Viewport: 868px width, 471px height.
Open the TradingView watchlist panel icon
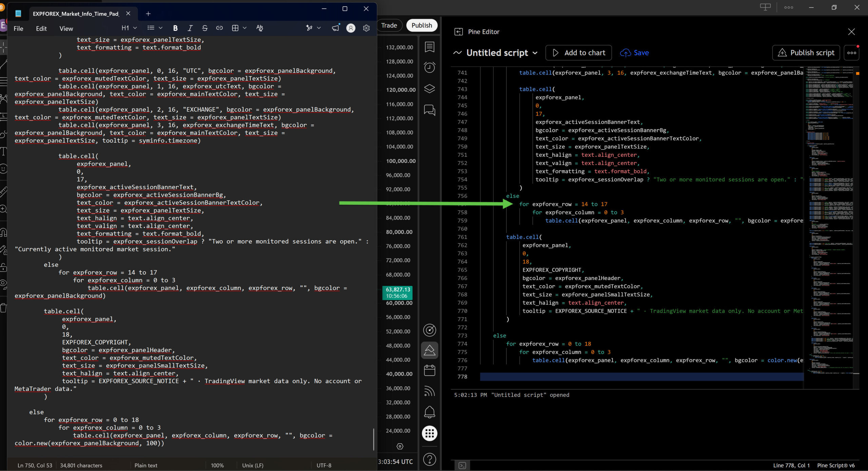[x=430, y=47]
